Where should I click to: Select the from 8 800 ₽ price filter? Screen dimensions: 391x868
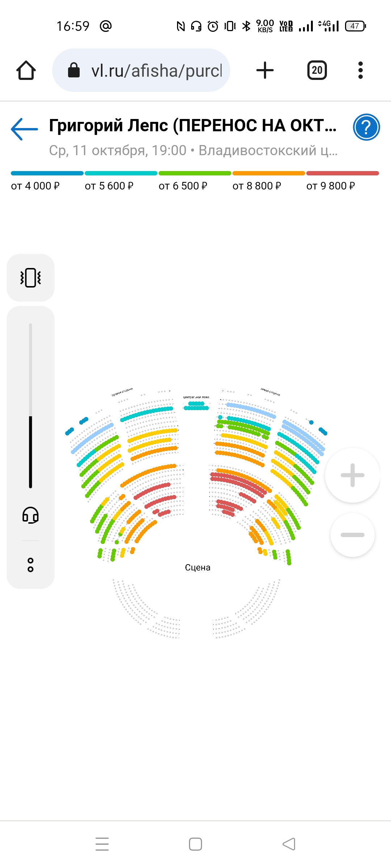[269, 181]
